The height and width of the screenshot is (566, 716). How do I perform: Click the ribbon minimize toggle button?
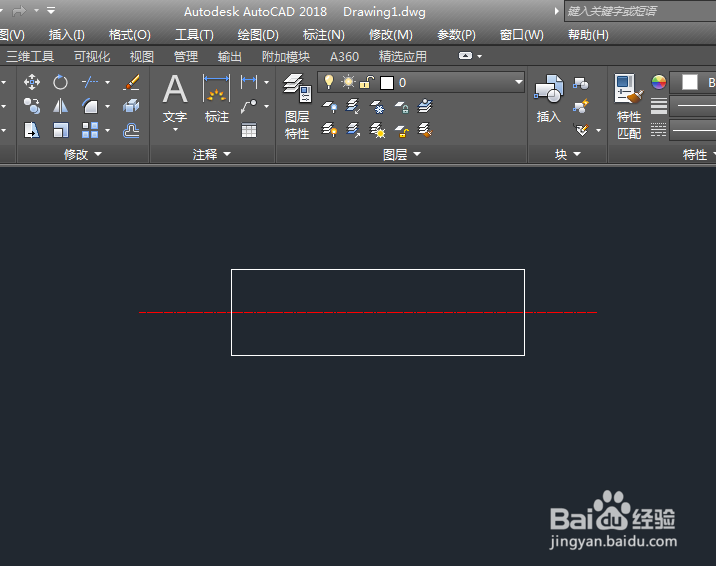pyautogui.click(x=465, y=56)
